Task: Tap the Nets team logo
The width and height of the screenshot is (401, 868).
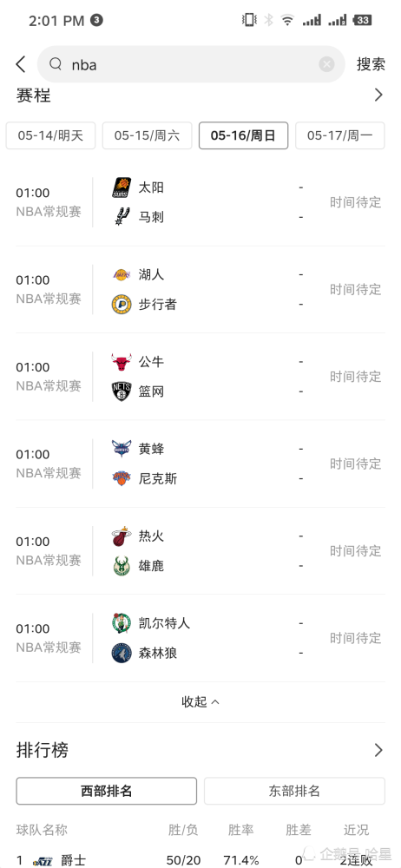Action: [x=122, y=391]
